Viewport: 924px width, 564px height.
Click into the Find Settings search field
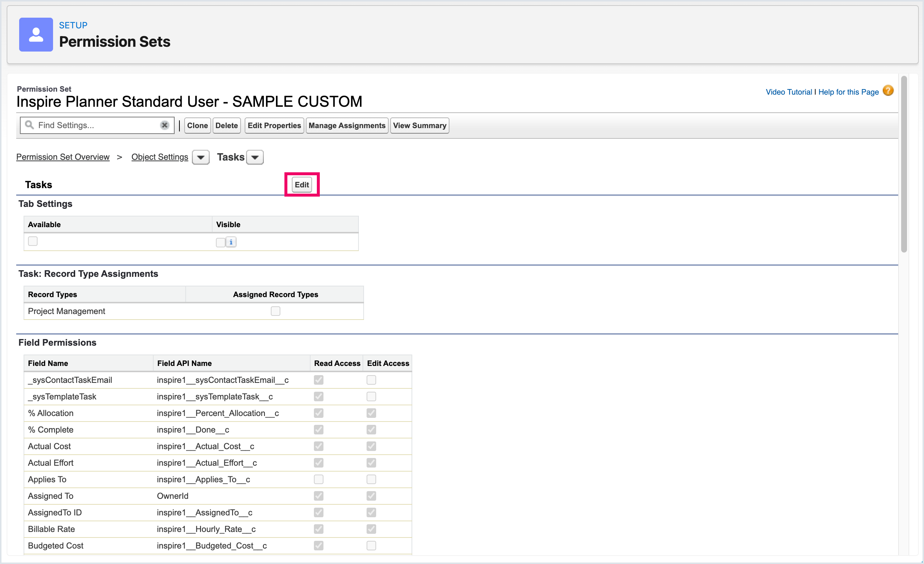tap(98, 125)
